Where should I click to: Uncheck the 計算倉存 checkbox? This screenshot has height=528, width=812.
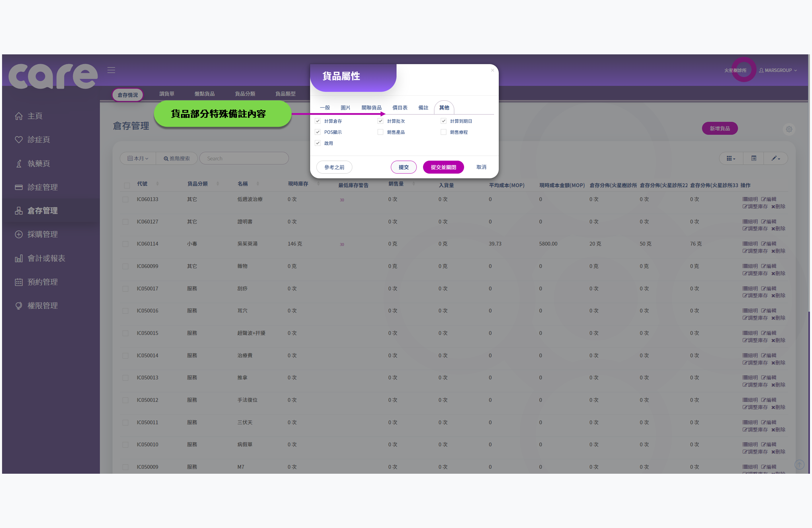318,121
